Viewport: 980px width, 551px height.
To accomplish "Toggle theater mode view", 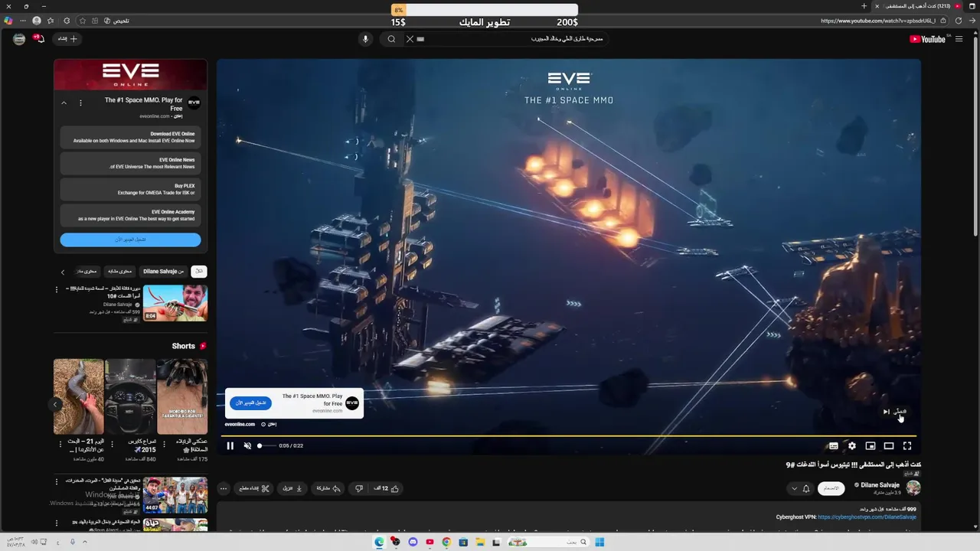I will [889, 445].
